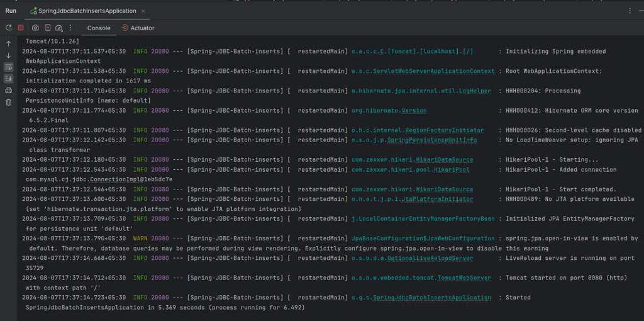Open the [Tomcat].[localhost].[/] logger link
Image resolution: width=644 pixels, height=321 pixels.
pyautogui.click(x=413, y=52)
